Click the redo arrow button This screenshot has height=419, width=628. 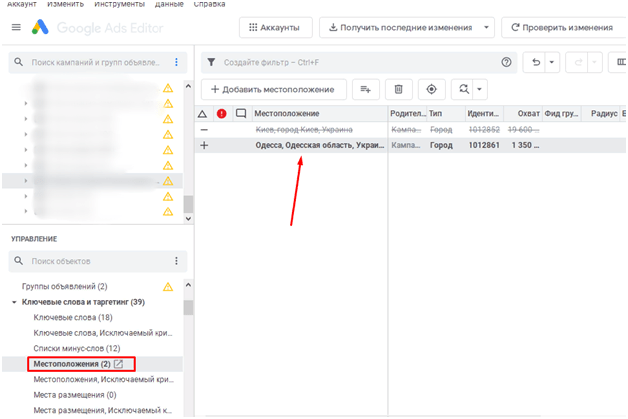click(x=578, y=62)
